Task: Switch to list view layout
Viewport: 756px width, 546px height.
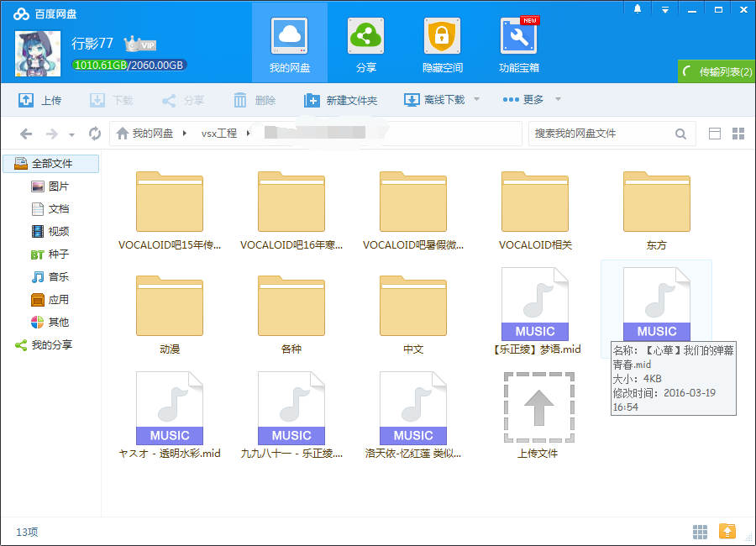Action: tap(715, 134)
